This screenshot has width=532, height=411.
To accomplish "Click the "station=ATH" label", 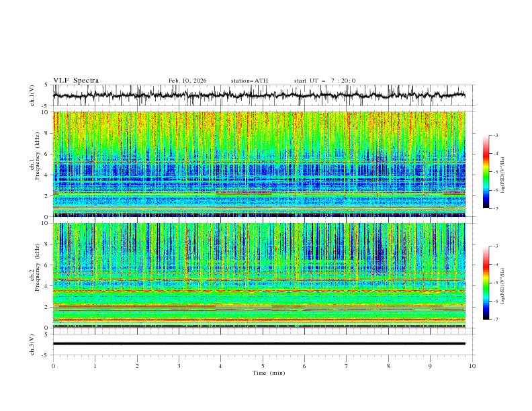I will tap(249, 81).
